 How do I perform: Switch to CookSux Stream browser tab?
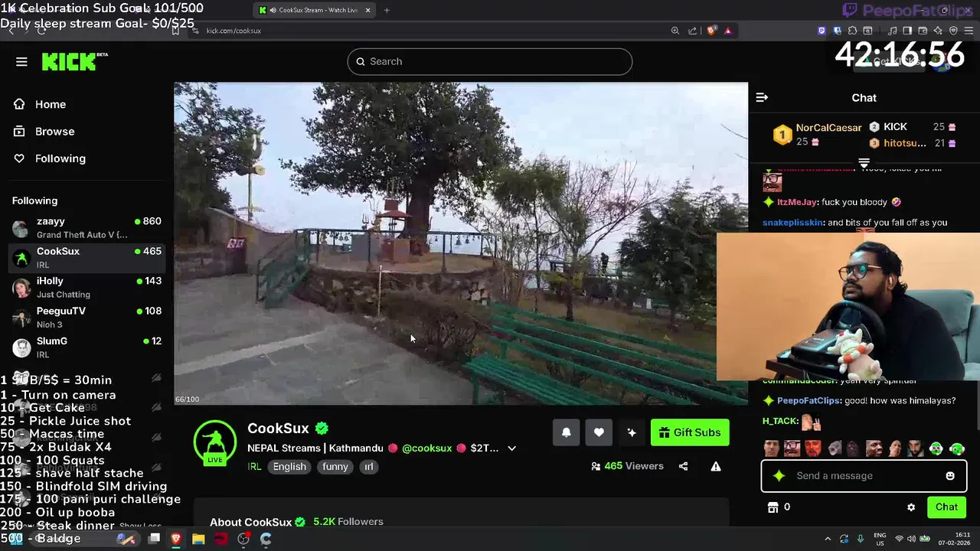tap(314, 10)
